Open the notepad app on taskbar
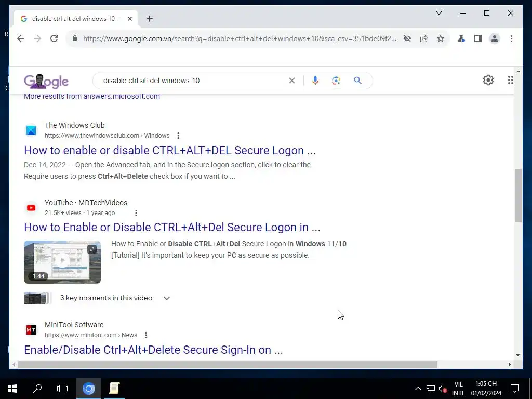This screenshot has height=399, width=532. tap(114, 389)
